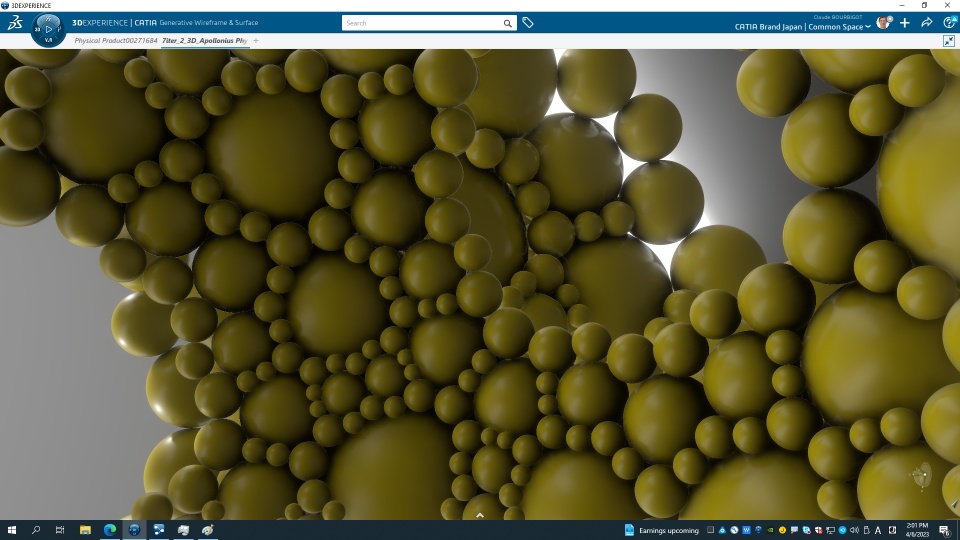The image size is (960, 540).
Task: Click the NVIDIA tray icon
Action: pyautogui.click(x=770, y=530)
